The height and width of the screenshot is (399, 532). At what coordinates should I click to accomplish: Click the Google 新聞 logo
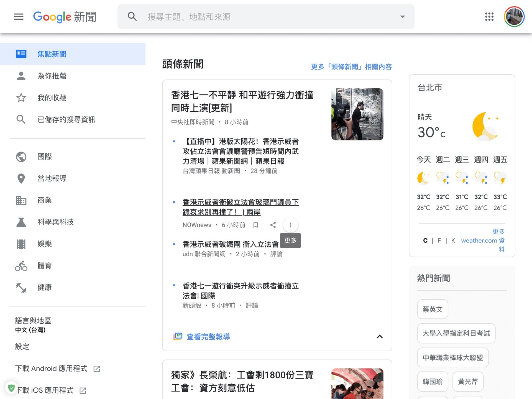click(65, 17)
